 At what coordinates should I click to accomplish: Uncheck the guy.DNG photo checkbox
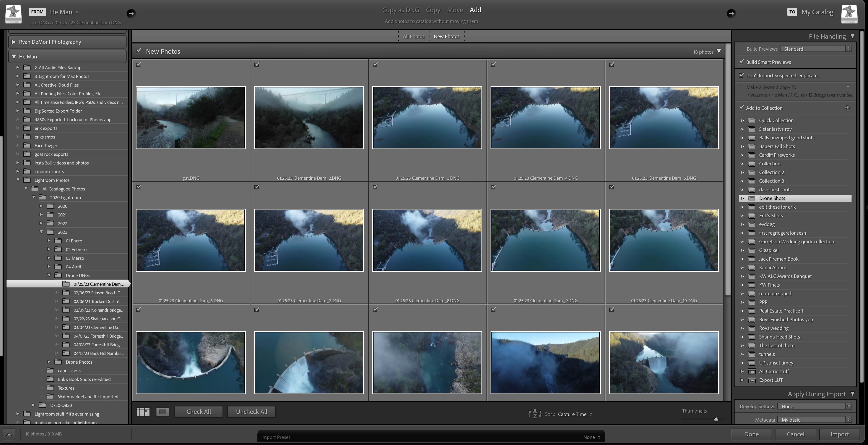(x=138, y=65)
